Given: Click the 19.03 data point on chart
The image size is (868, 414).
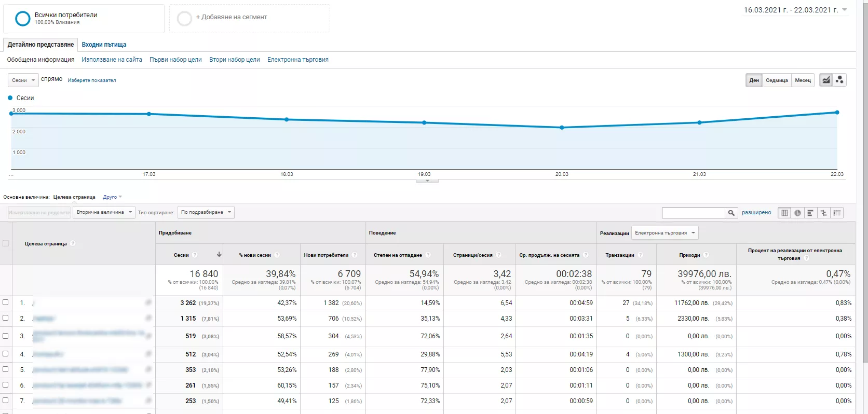Looking at the screenshot, I should (424, 123).
